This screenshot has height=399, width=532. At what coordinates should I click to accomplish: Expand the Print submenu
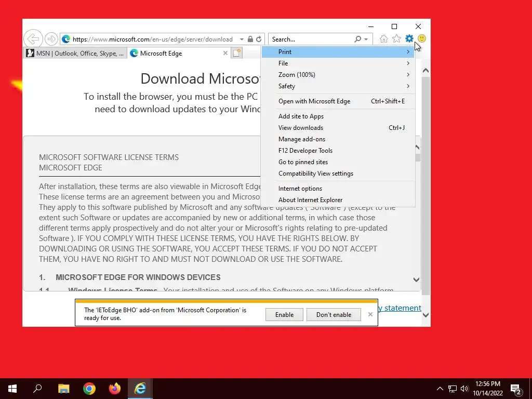pos(338,52)
